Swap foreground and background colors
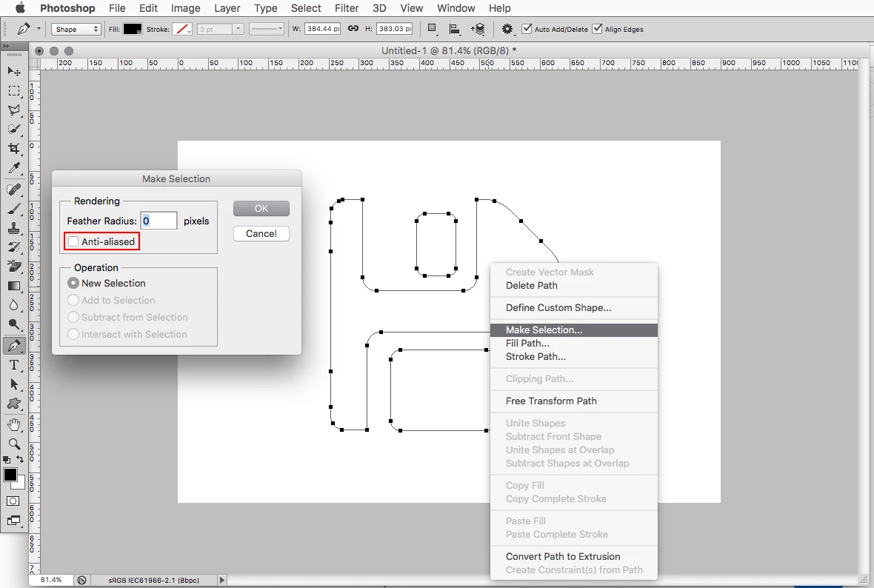Screen dimensions: 874x588 click(x=20, y=459)
